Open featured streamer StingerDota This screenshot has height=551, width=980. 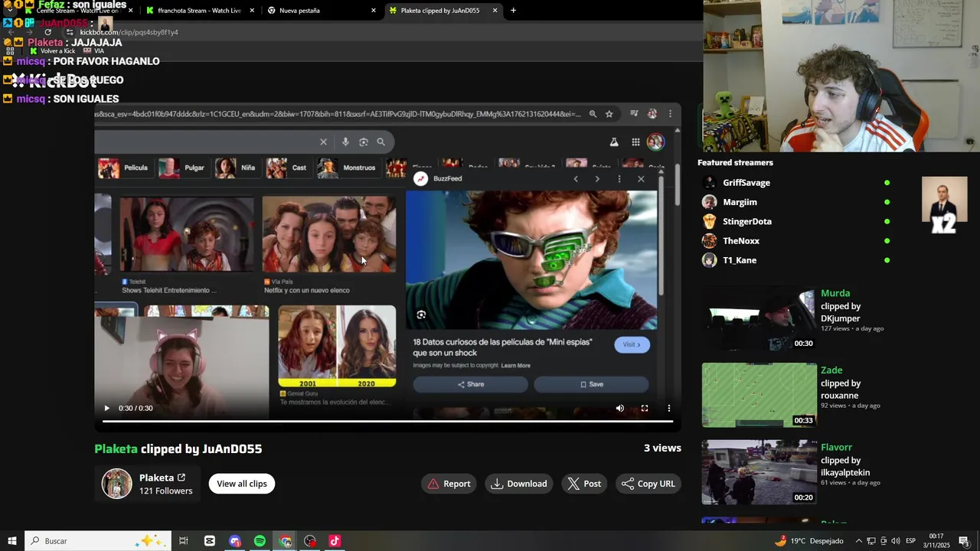(x=747, y=222)
